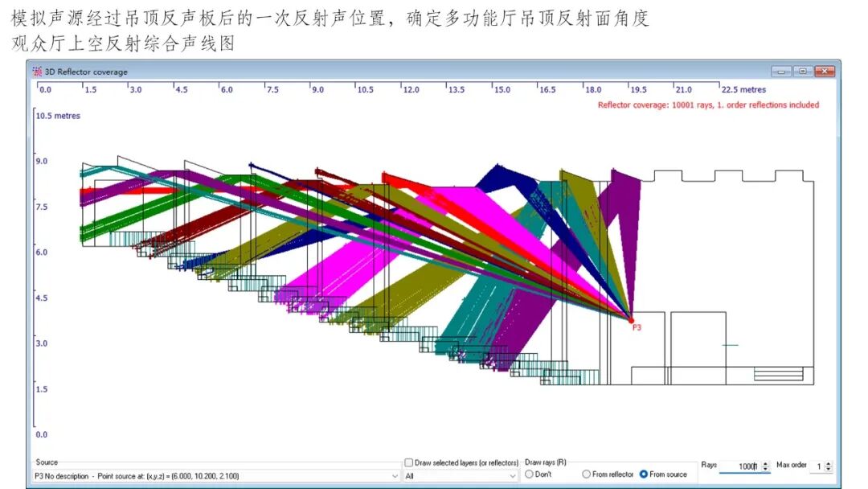Increase Max order with up arrow
This screenshot has height=489, width=868.
828,463
